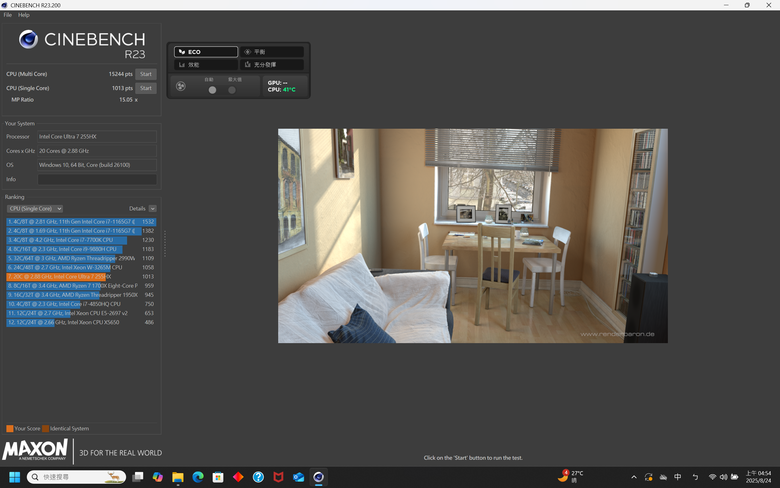Open Task View from taskbar

[x=138, y=478]
